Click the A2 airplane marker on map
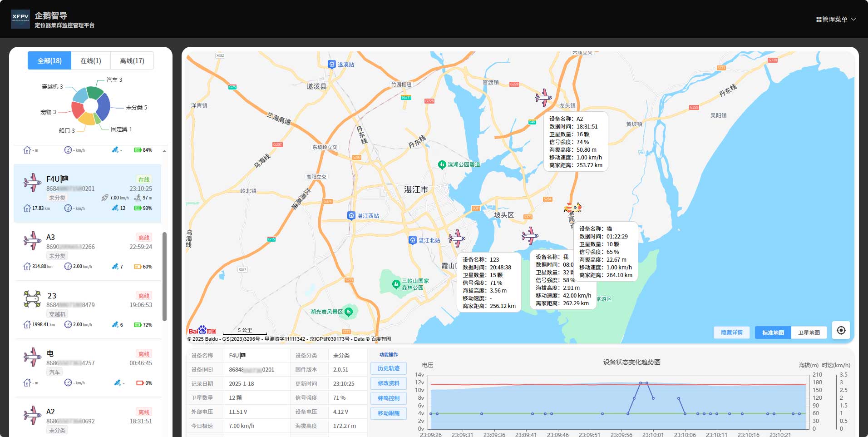 pyautogui.click(x=543, y=97)
